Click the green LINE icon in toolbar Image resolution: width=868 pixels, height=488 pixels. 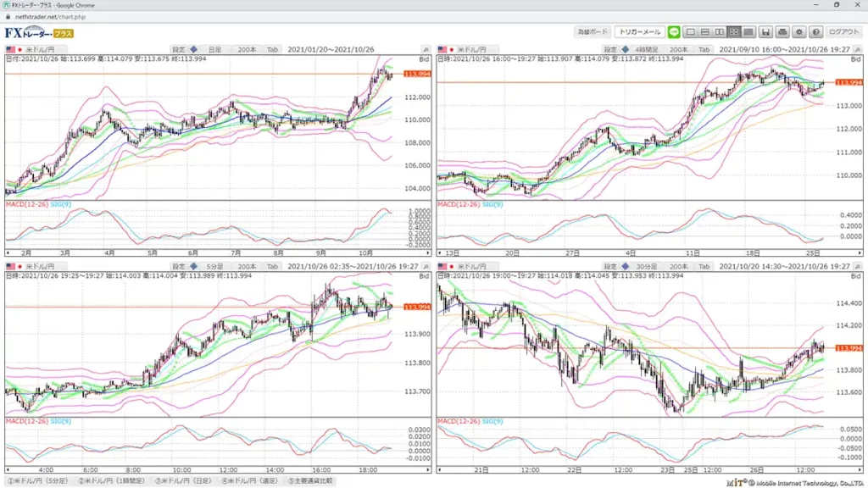click(x=674, y=32)
